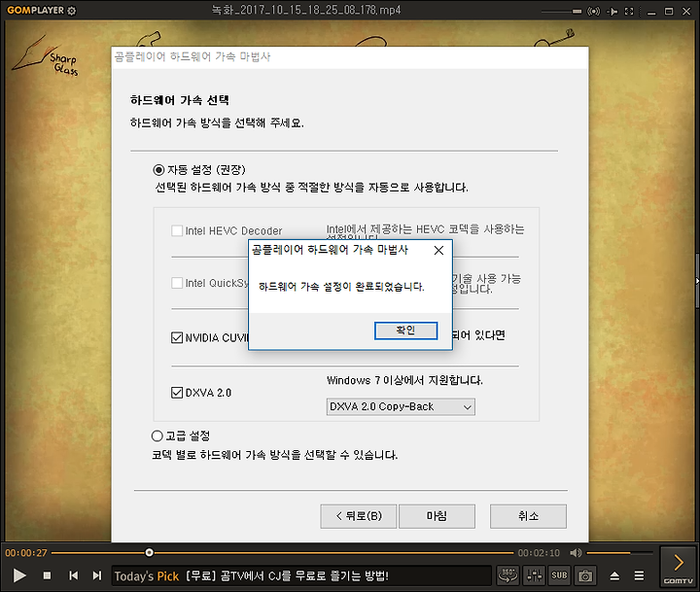Screen dimensions: 700x592
Task: Minimize the GOM Player window
Action: point(651,12)
